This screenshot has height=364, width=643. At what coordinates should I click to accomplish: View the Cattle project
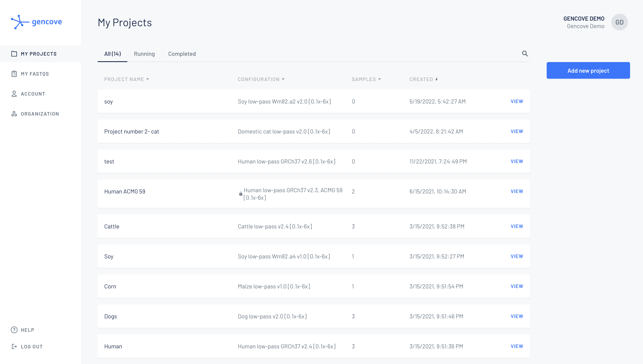click(517, 226)
